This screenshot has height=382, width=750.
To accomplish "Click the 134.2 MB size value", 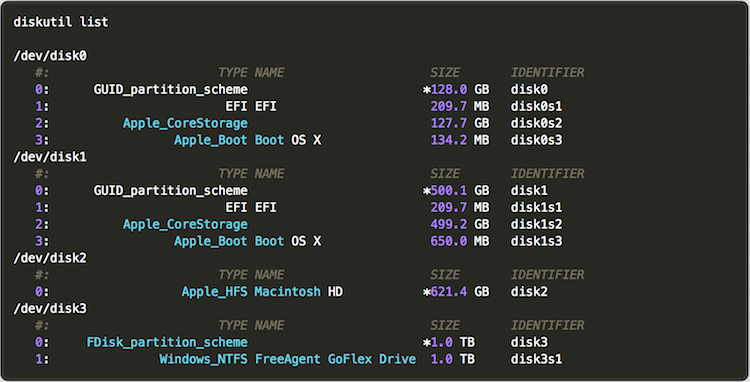I will pyautogui.click(x=460, y=140).
